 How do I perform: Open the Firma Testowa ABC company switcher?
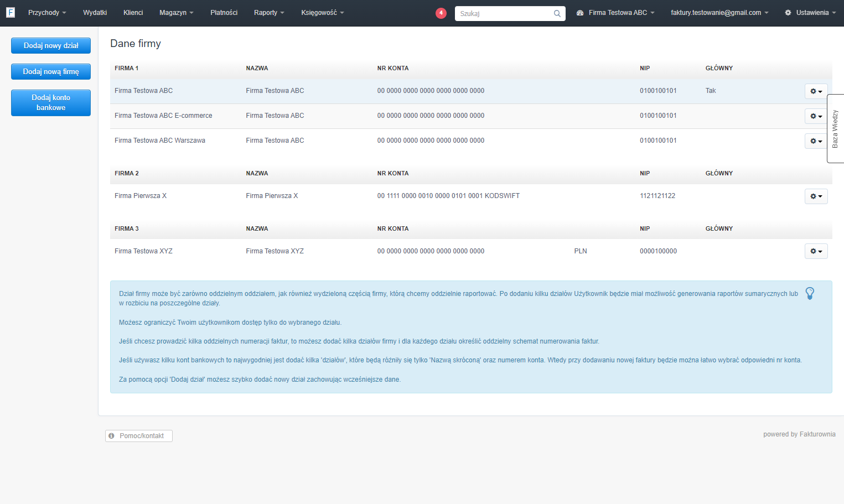tap(615, 13)
